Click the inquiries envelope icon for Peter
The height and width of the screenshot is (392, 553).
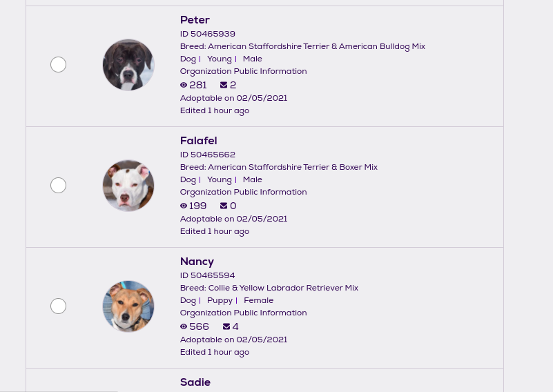coord(224,86)
